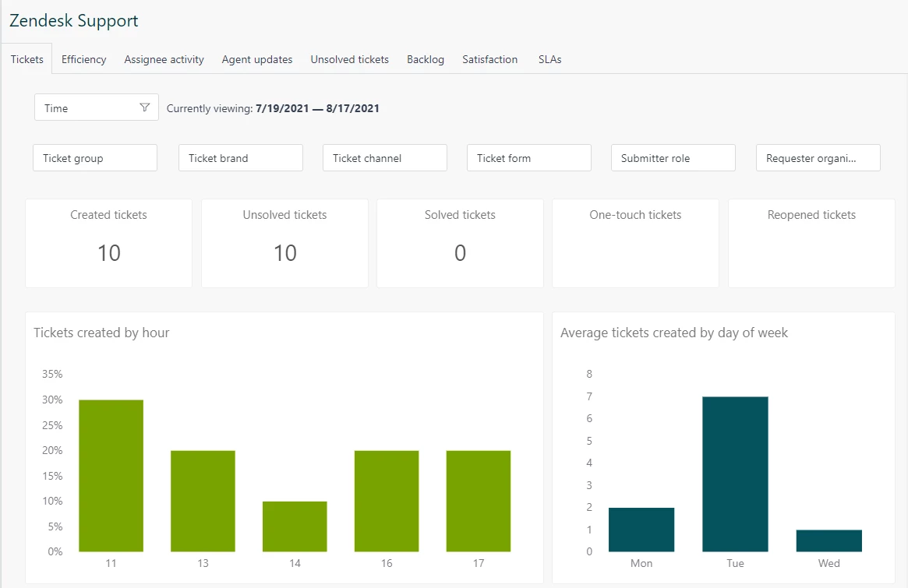Screen dimensions: 908x588
Task: Open the Satisfaction tab
Action: tap(490, 59)
